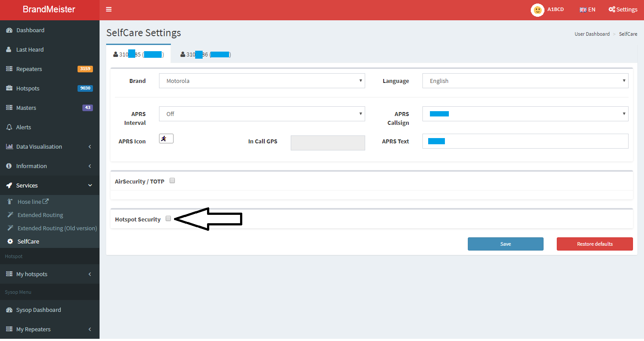Click the APRS Text input field
This screenshot has width=644, height=341.
tap(525, 141)
